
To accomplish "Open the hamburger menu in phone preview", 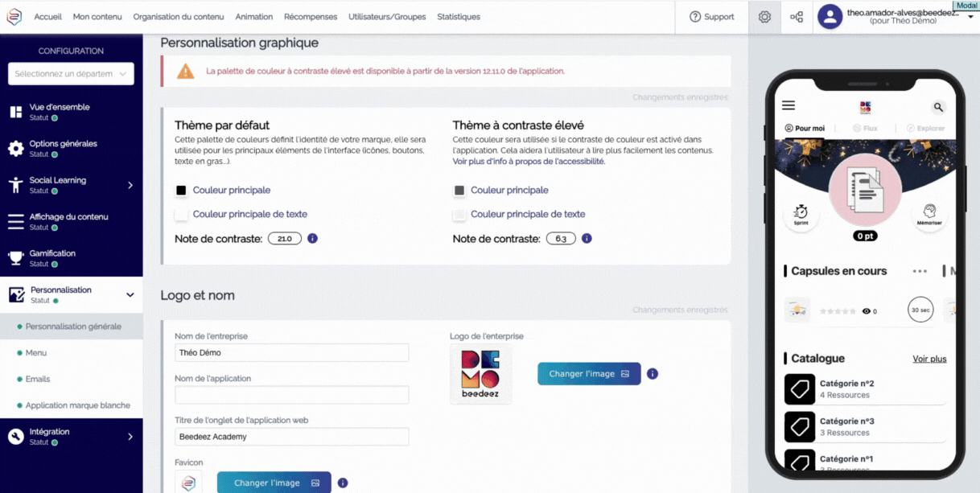I will tap(789, 105).
